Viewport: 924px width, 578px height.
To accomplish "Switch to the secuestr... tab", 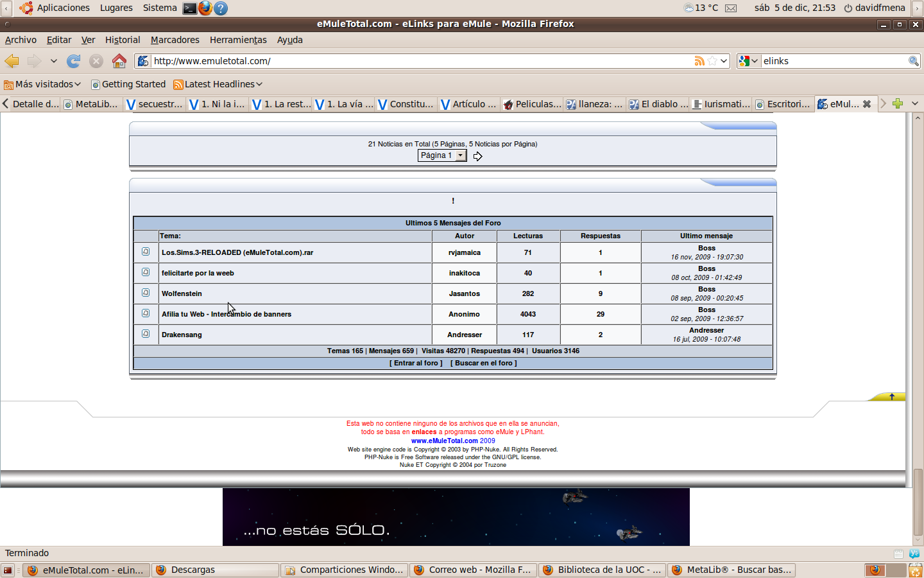I will 155,104.
